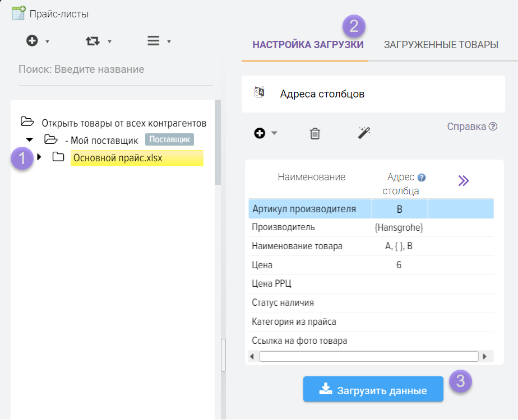The image size is (518, 420).
Task: Click the price list search field
Action: [x=115, y=69]
